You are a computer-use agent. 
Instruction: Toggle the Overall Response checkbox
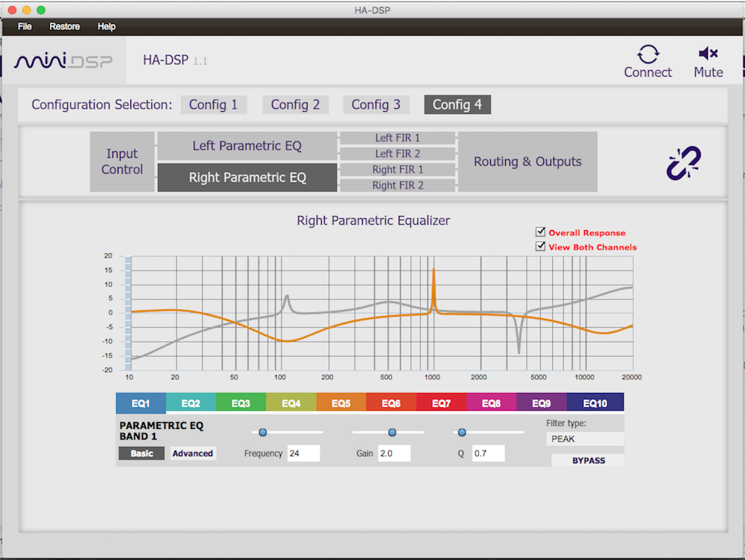(x=540, y=232)
